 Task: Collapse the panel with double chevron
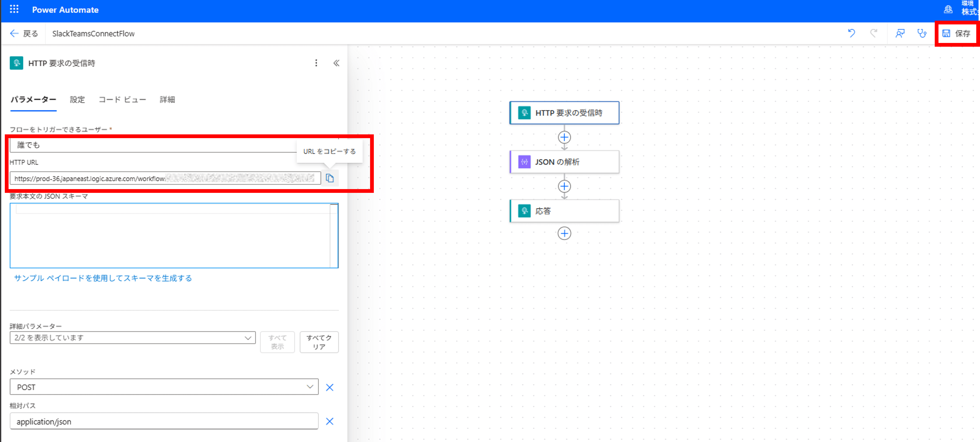click(336, 63)
